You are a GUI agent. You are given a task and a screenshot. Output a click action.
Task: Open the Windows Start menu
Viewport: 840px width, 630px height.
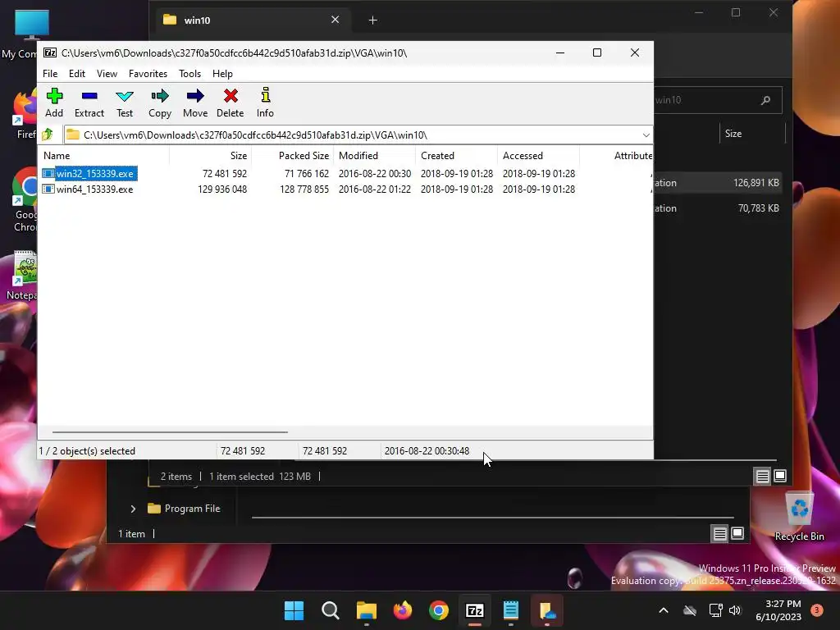pyautogui.click(x=294, y=610)
